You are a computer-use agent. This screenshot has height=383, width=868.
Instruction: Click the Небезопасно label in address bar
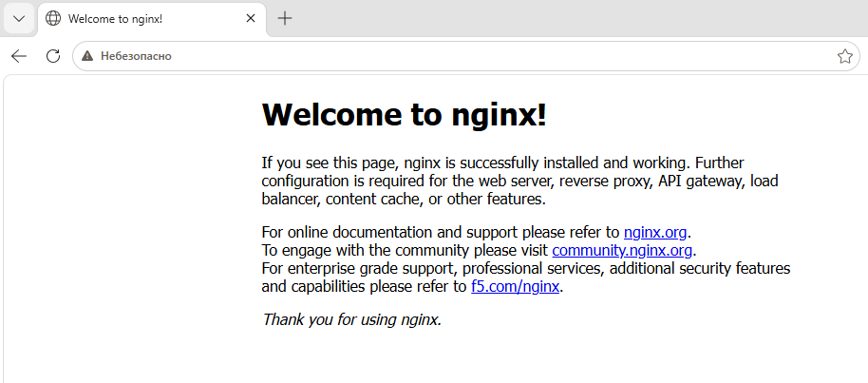click(136, 56)
